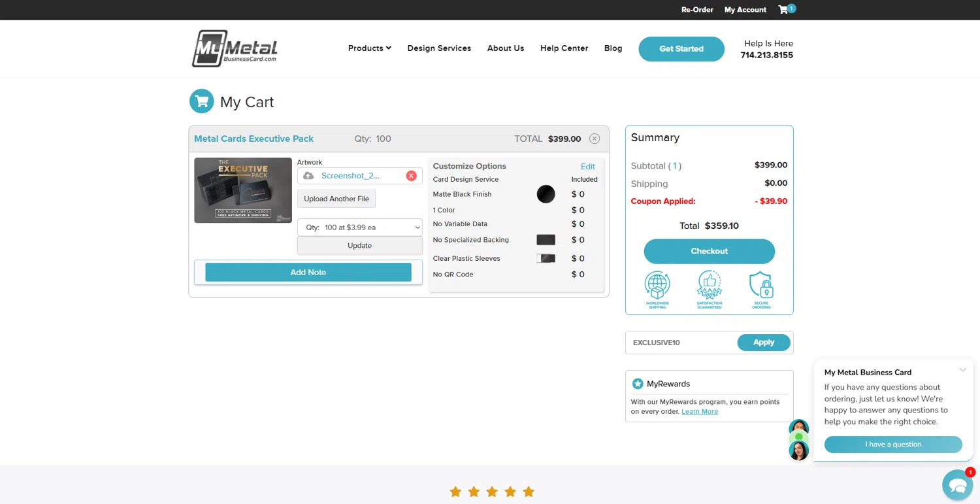Delete the uploaded Screenshot artwork file
The height and width of the screenshot is (504, 980).
tap(411, 176)
